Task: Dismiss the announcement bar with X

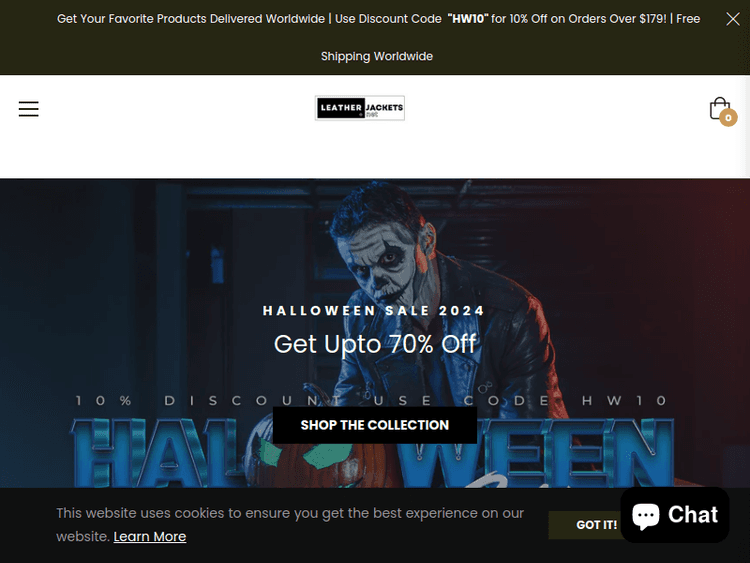Action: [x=733, y=19]
